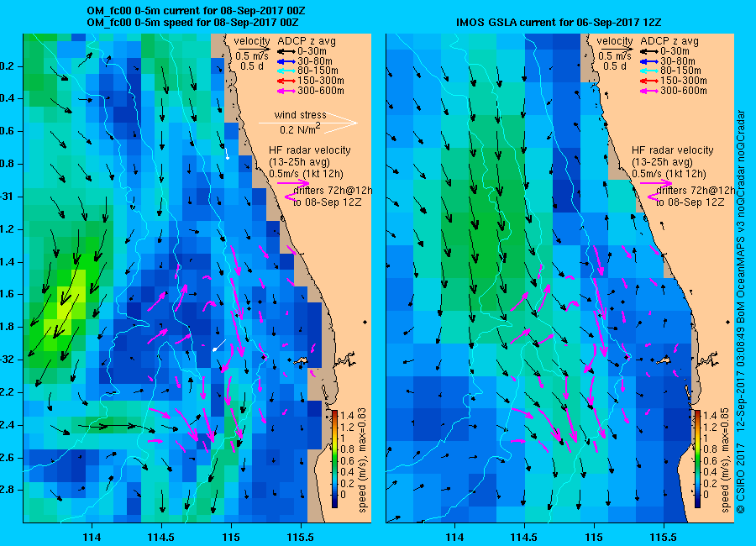Click the black velocity scale arrow in left panel
This screenshot has width=756, height=546.
point(254,49)
